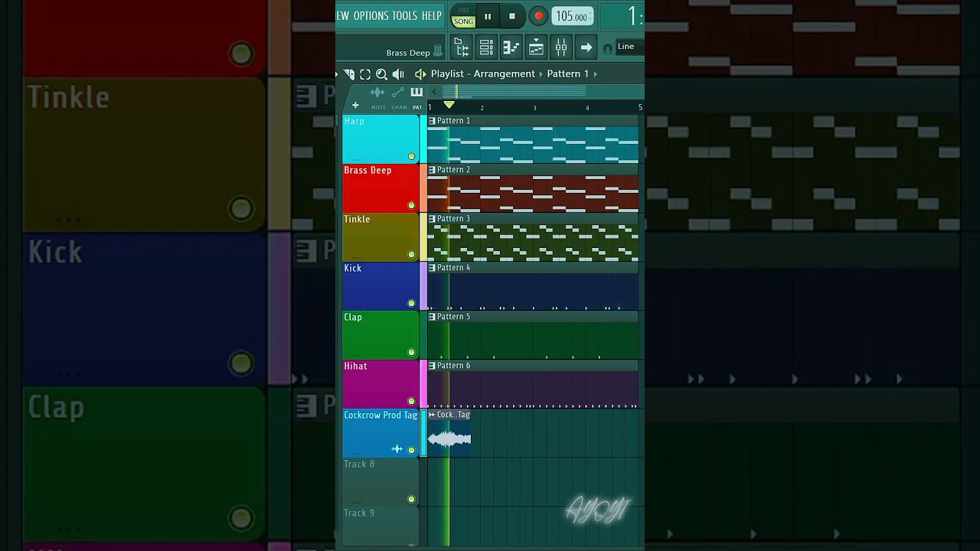The width and height of the screenshot is (980, 551).
Task: Select the magnifier zoom tool icon
Action: coord(381,74)
